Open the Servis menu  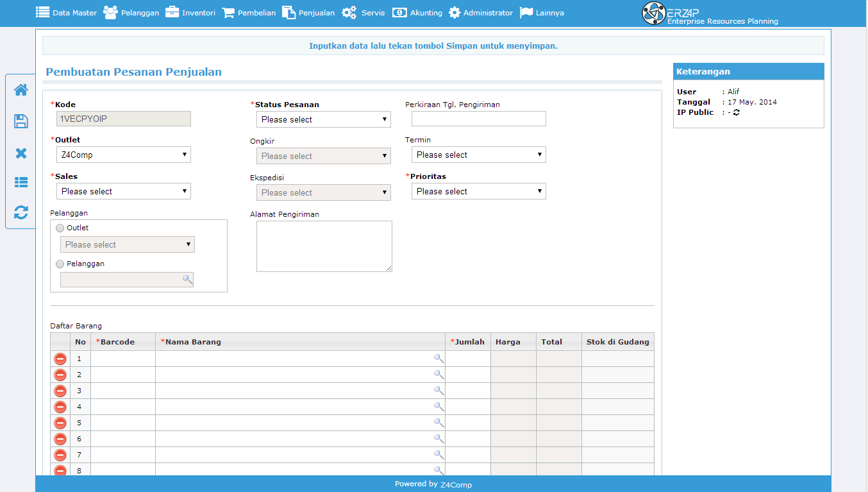click(363, 12)
